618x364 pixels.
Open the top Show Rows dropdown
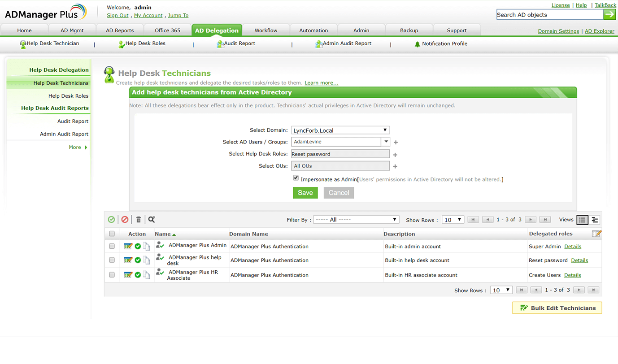pos(453,220)
